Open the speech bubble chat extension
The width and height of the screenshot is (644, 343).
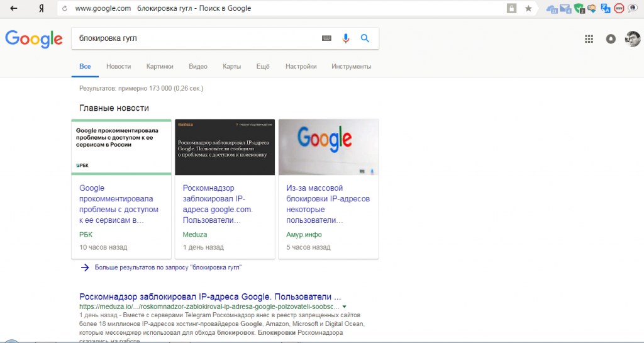(633, 8)
